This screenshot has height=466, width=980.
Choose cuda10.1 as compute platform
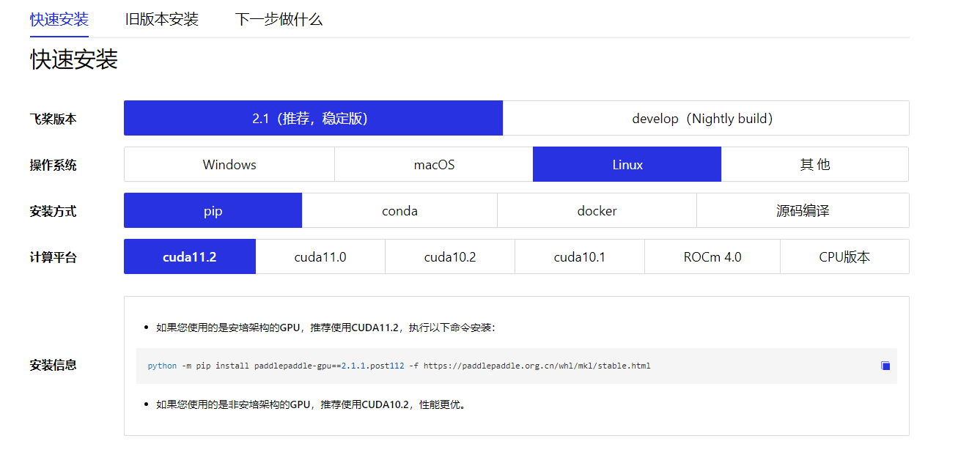[579, 256]
